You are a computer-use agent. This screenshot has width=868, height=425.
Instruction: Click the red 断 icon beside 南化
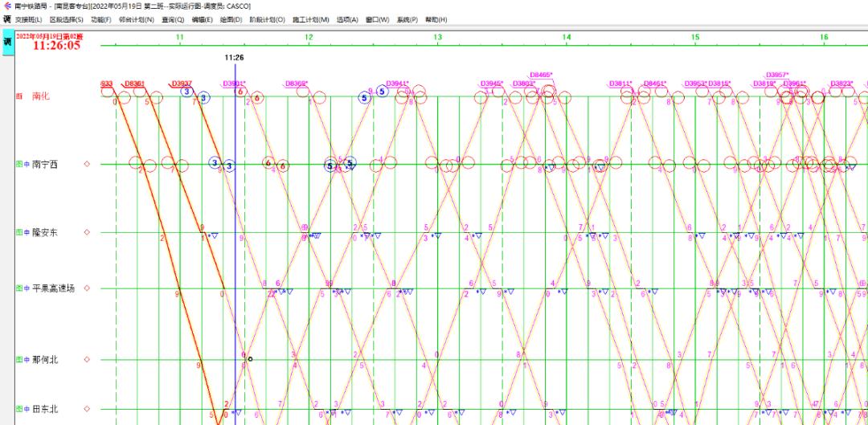(x=18, y=96)
